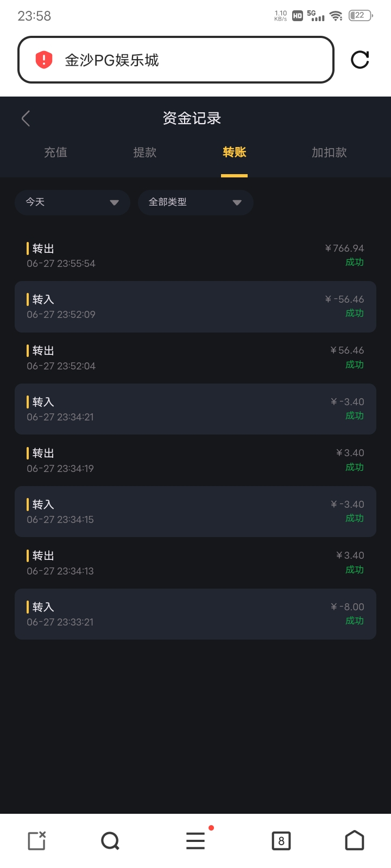Open the 转入 ¥-8.00 record
Image resolution: width=391 pixels, height=868 pixels.
(195, 614)
